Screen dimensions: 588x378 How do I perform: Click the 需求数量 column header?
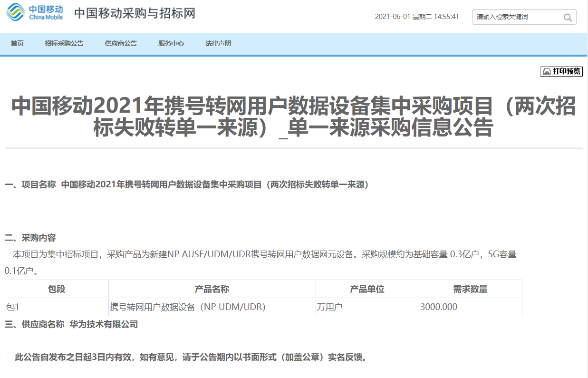[x=470, y=289]
